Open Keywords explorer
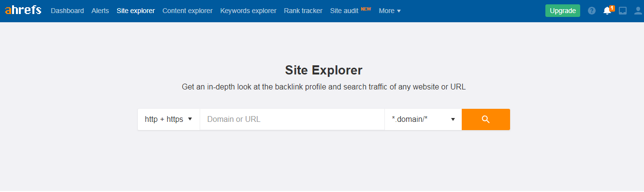The height and width of the screenshot is (192, 644). click(x=248, y=11)
